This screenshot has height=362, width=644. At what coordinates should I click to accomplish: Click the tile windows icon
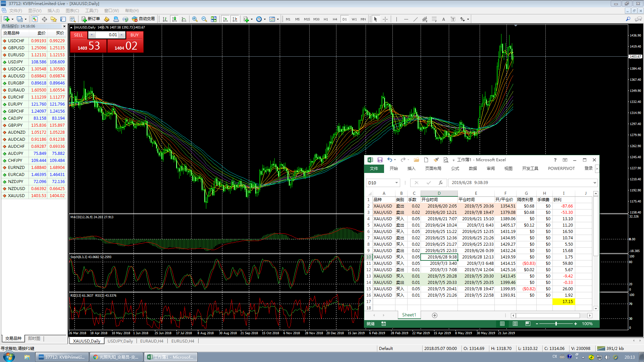[214, 19]
